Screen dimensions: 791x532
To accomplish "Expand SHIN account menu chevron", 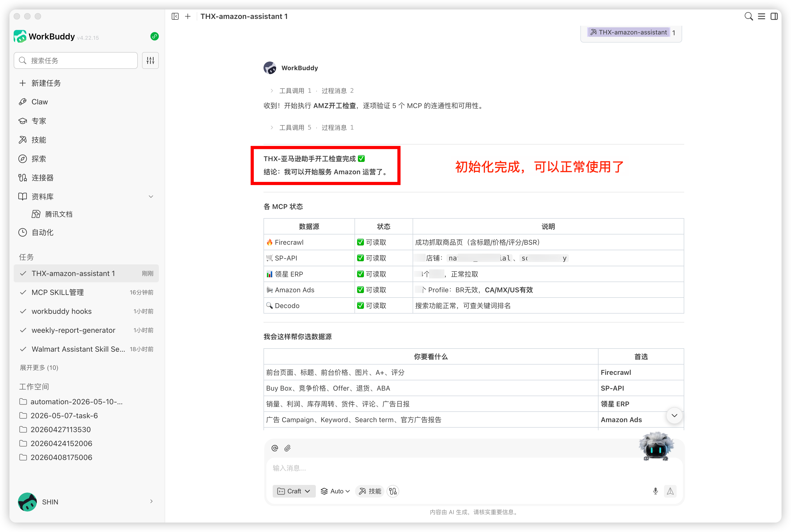I will pos(151,502).
